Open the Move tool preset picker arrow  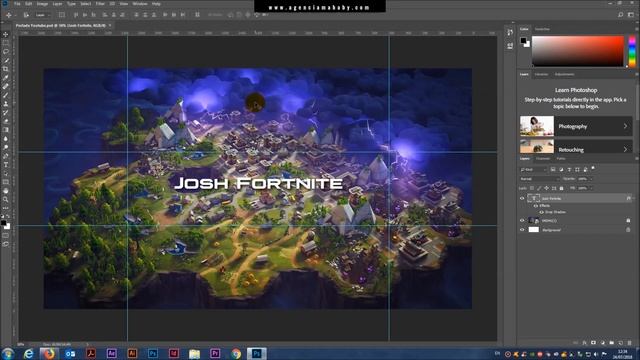tap(15, 15)
